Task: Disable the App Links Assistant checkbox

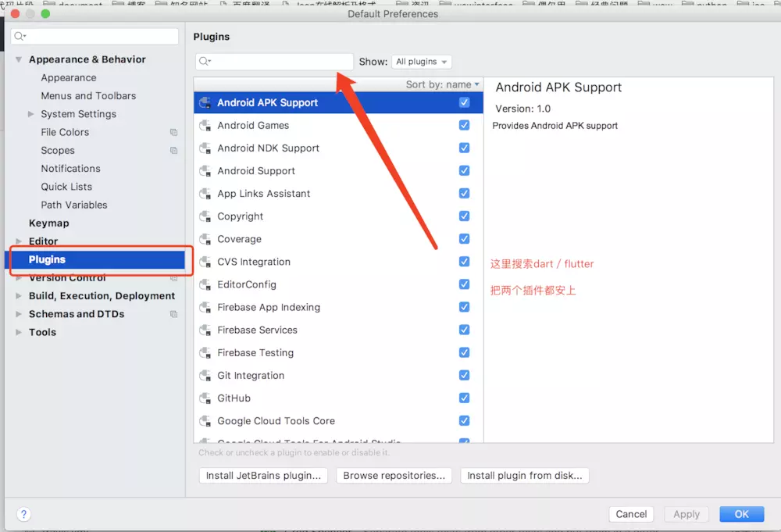Action: 464,193
